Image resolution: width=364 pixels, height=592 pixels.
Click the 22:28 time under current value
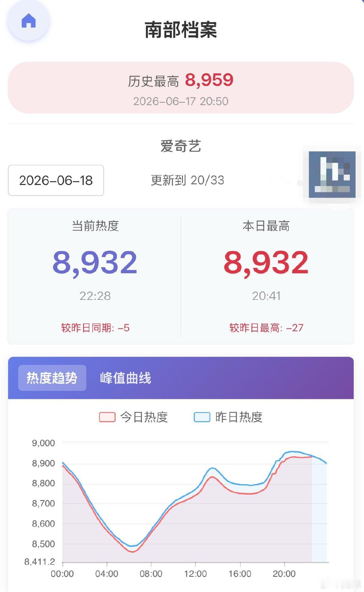(x=95, y=296)
